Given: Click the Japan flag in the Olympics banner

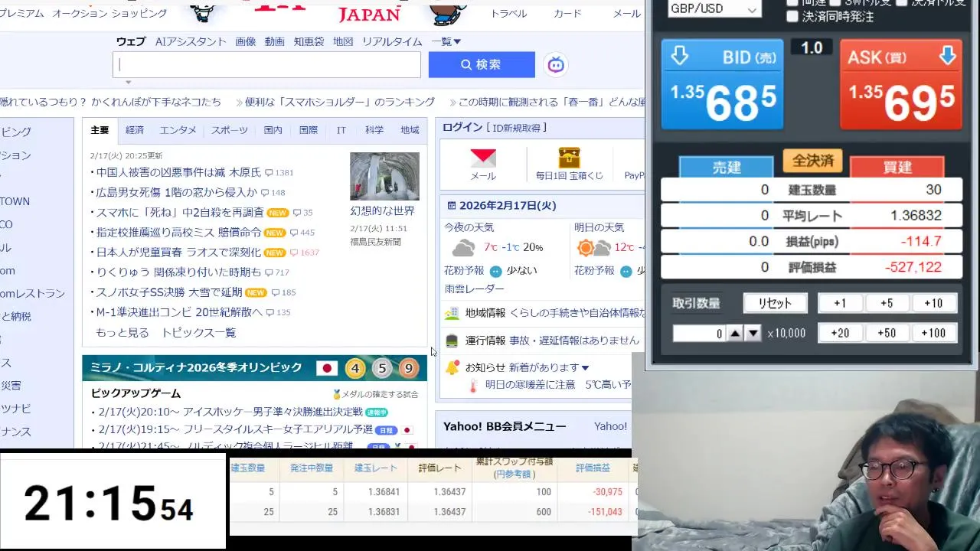Looking at the screenshot, I should click(327, 368).
